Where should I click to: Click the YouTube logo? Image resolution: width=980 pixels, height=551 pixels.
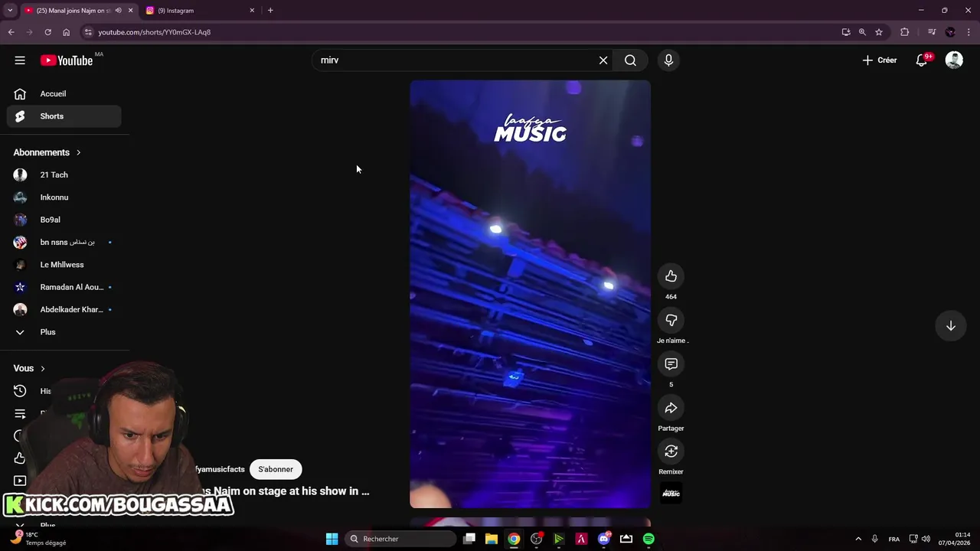point(67,60)
